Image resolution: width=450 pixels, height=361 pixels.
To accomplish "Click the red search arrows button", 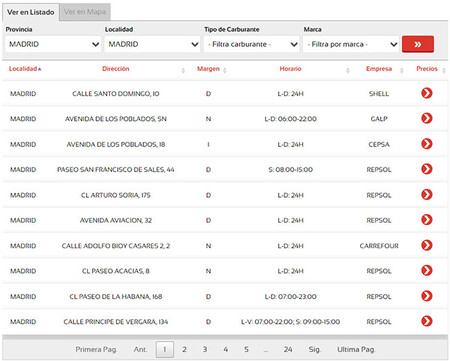I will pos(418,44).
